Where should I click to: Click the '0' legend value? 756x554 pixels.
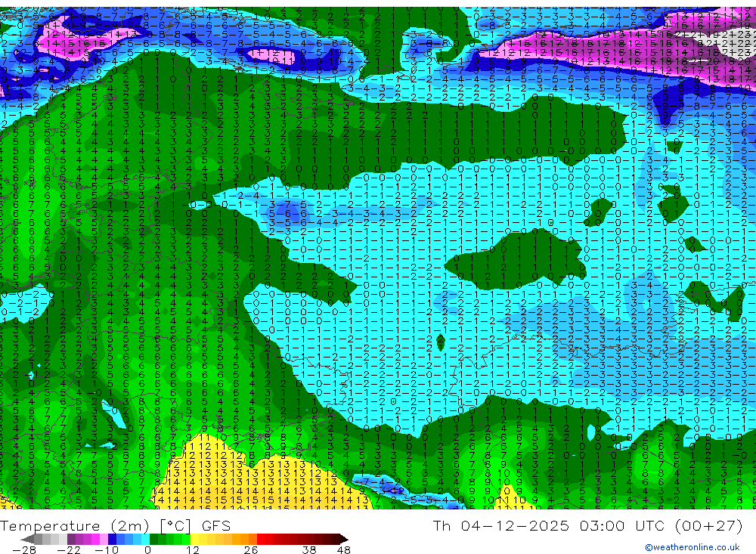147,549
